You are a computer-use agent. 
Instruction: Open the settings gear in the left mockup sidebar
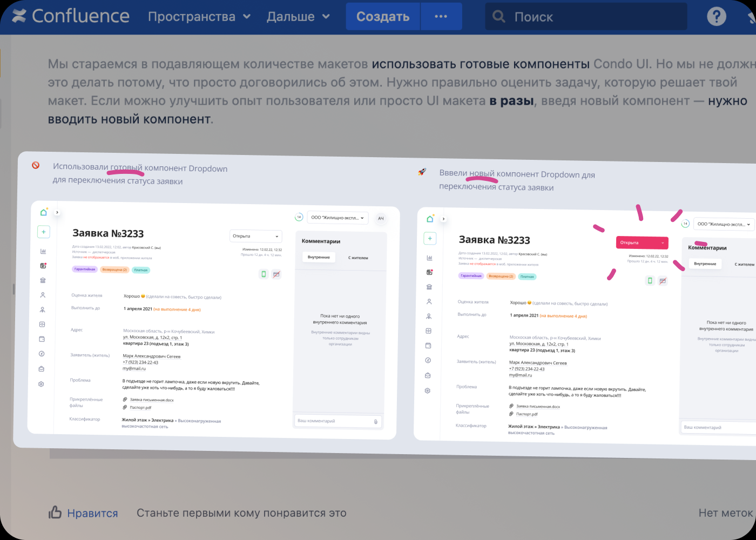[41, 384]
